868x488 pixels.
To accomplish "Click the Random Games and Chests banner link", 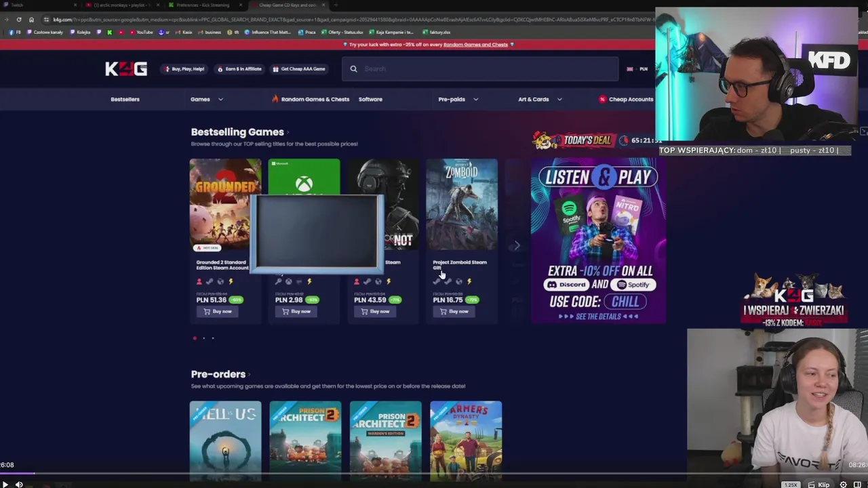I will tap(475, 45).
